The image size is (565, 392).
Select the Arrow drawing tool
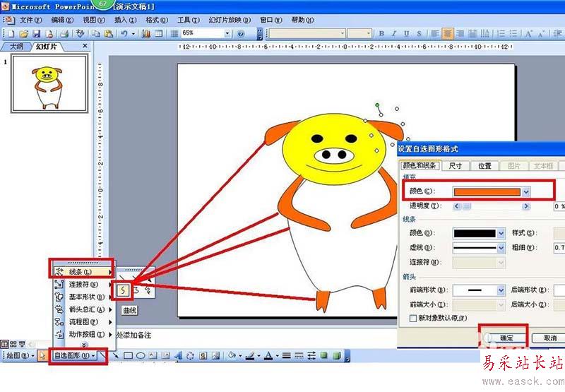click(x=115, y=355)
